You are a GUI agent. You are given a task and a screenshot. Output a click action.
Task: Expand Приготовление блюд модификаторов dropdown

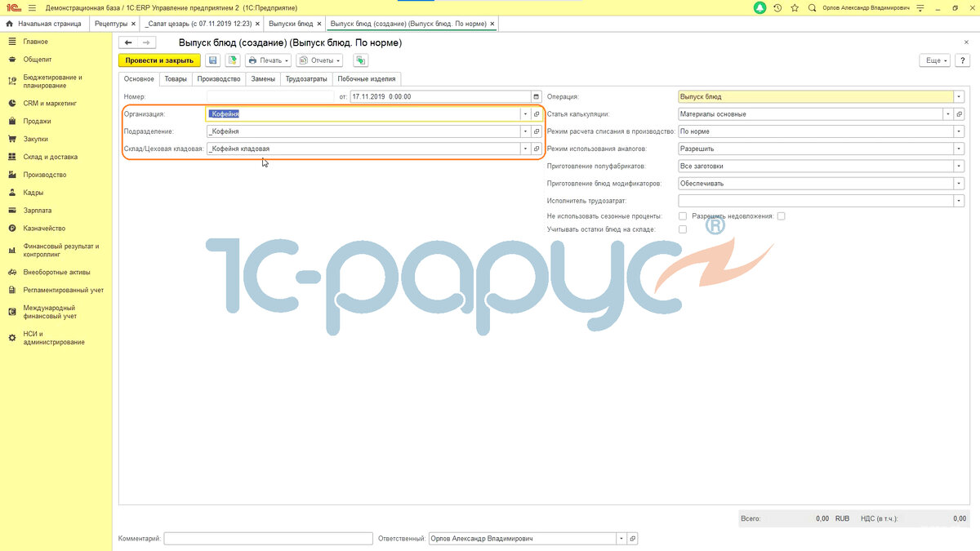959,183
